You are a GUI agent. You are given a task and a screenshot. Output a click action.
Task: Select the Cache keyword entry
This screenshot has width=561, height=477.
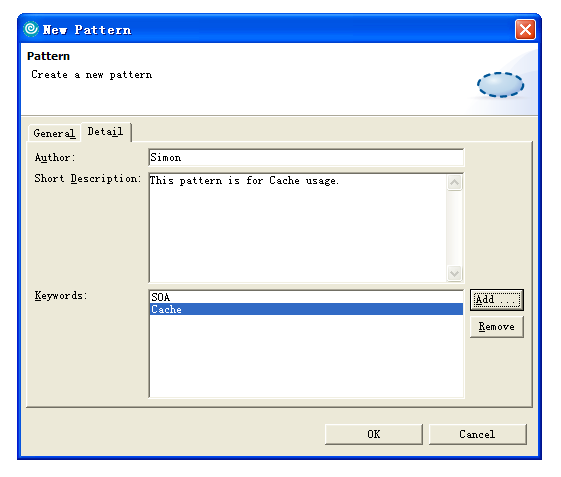tap(306, 309)
